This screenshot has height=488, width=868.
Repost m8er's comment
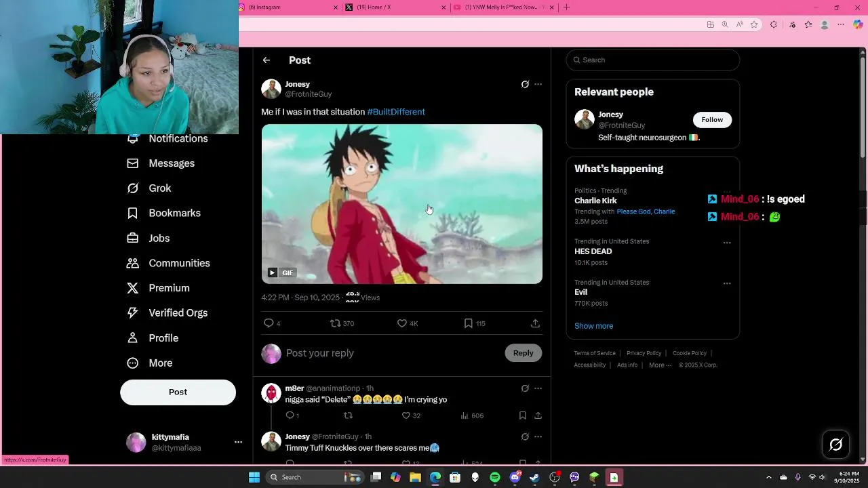(x=348, y=415)
